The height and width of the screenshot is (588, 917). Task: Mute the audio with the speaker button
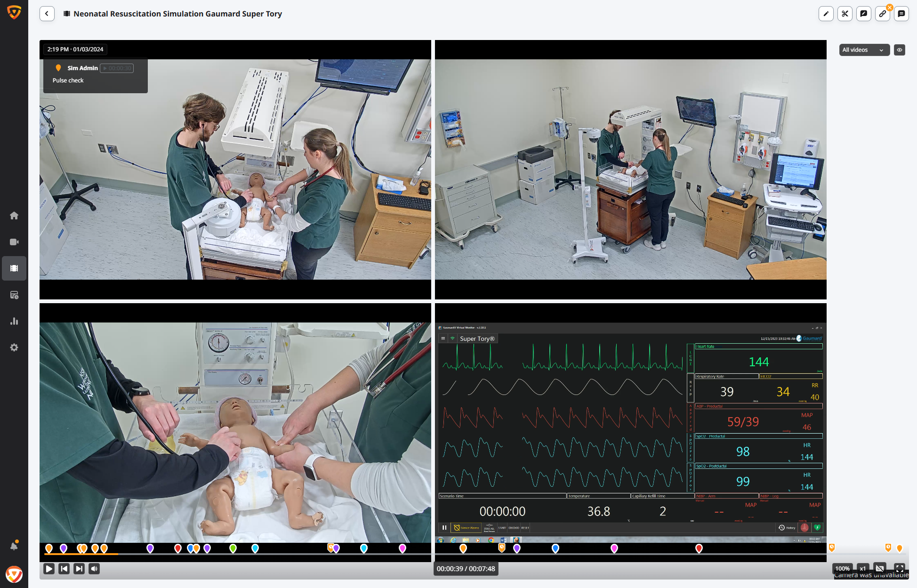tap(94, 569)
